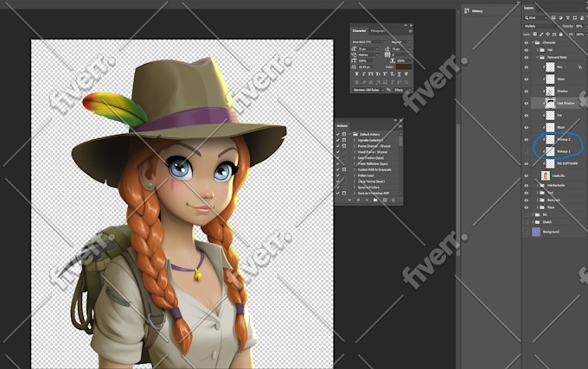Open the anti-aliasing Sharp dropdown
Screen dimensions: 588x369
pos(402,90)
